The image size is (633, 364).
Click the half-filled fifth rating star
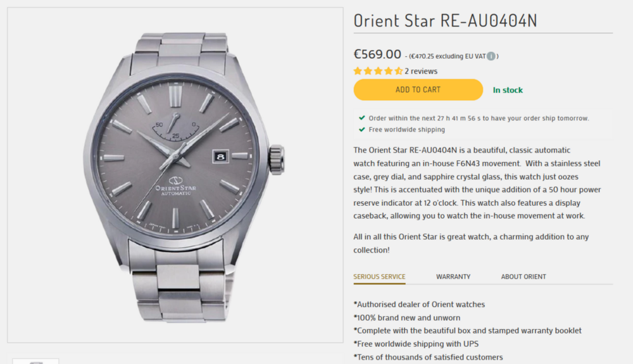pos(399,71)
